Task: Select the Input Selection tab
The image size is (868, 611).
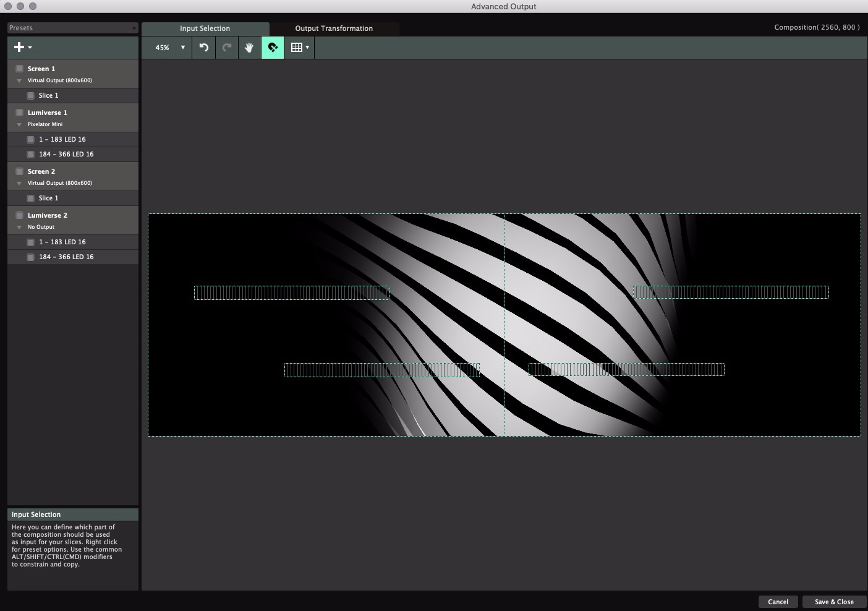Action: tap(205, 28)
